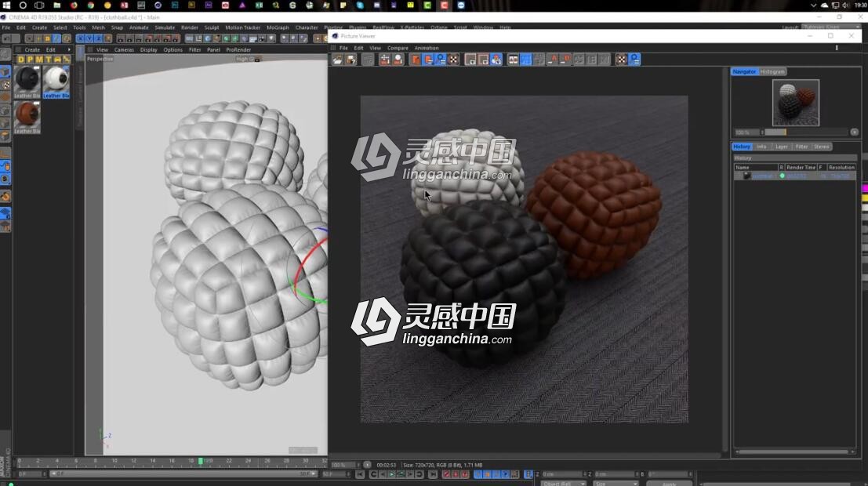The image size is (868, 486).
Task: Open Material Manager Create menu
Action: pos(32,50)
